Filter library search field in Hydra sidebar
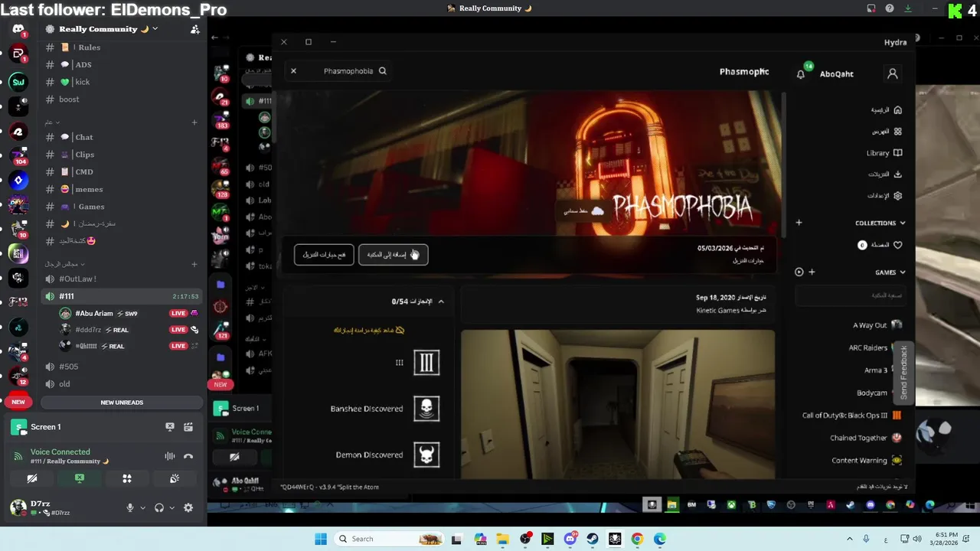The height and width of the screenshot is (551, 980). (x=850, y=295)
